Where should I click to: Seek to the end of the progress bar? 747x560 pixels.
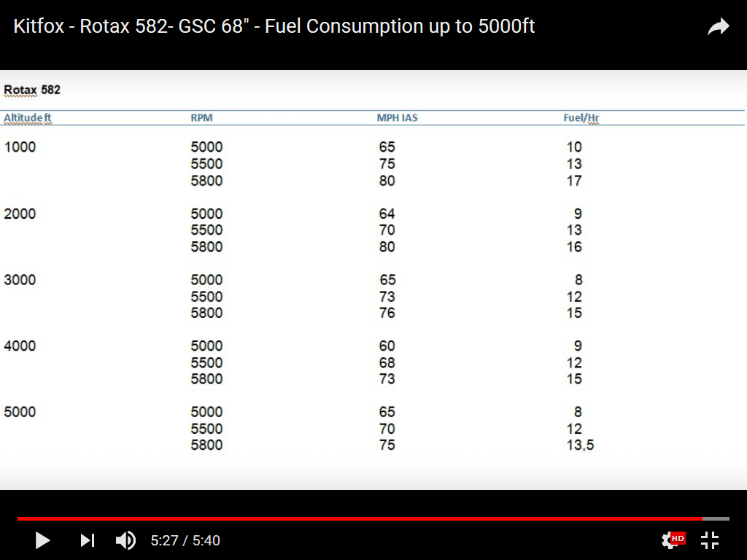(x=727, y=518)
